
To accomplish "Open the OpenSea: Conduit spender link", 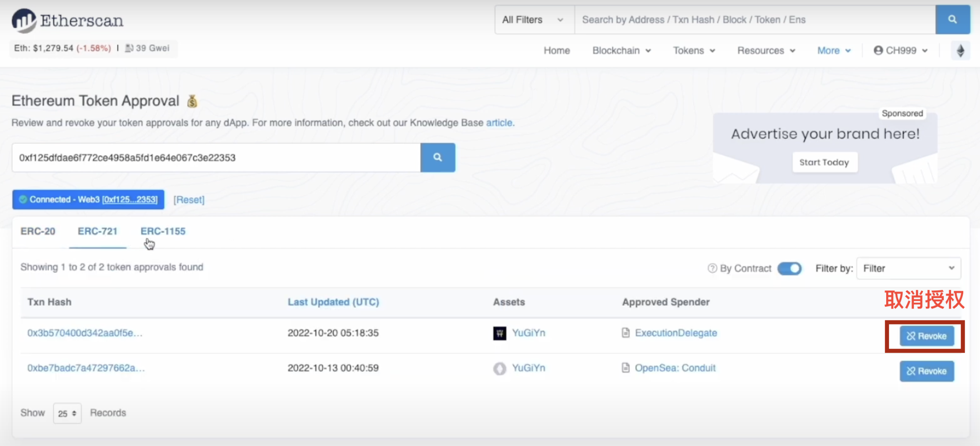I will (x=675, y=368).
